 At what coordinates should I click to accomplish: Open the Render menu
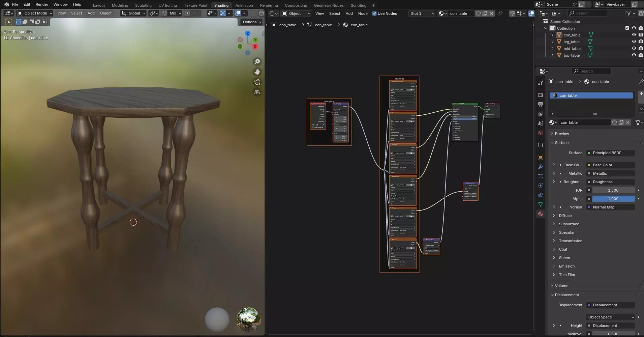pyautogui.click(x=42, y=4)
